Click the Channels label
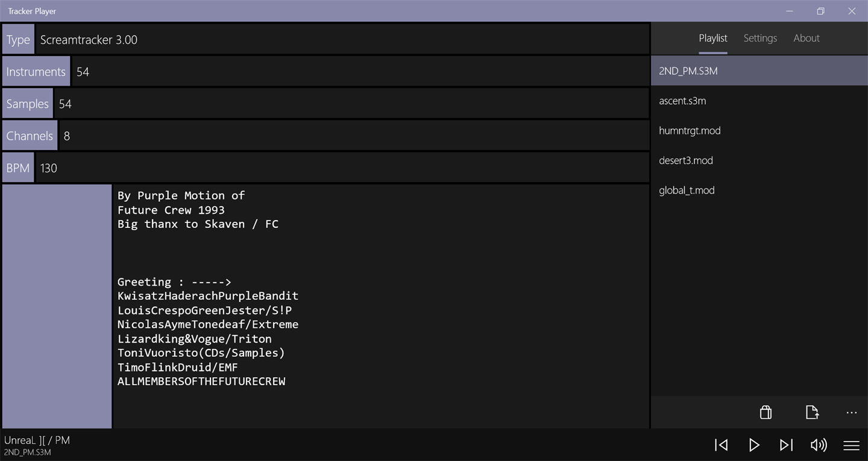Screen dimensions: 868x461 30,136
